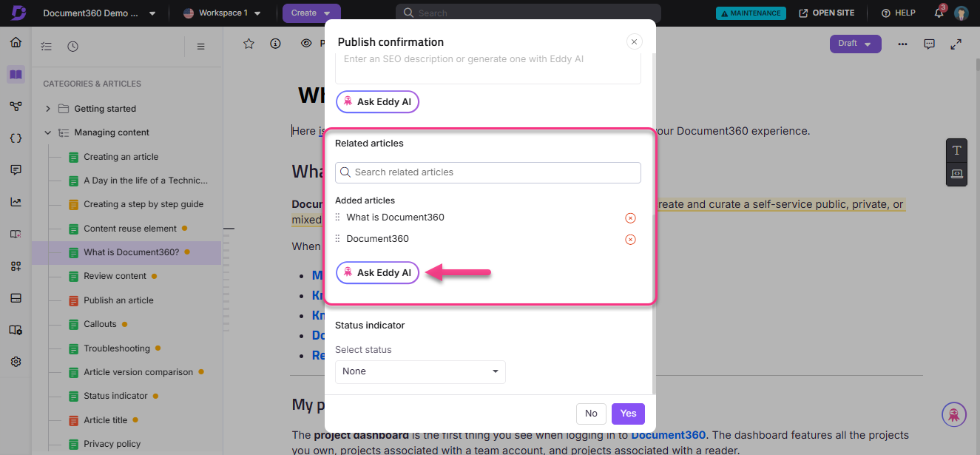Toggle the star to favorite this article
Viewport: 980px width, 455px height.
tap(249, 44)
